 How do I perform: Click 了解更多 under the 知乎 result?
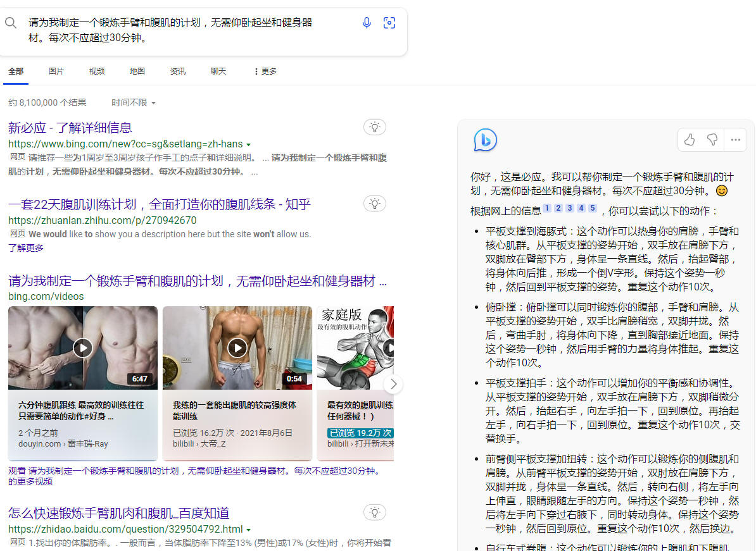(x=26, y=247)
